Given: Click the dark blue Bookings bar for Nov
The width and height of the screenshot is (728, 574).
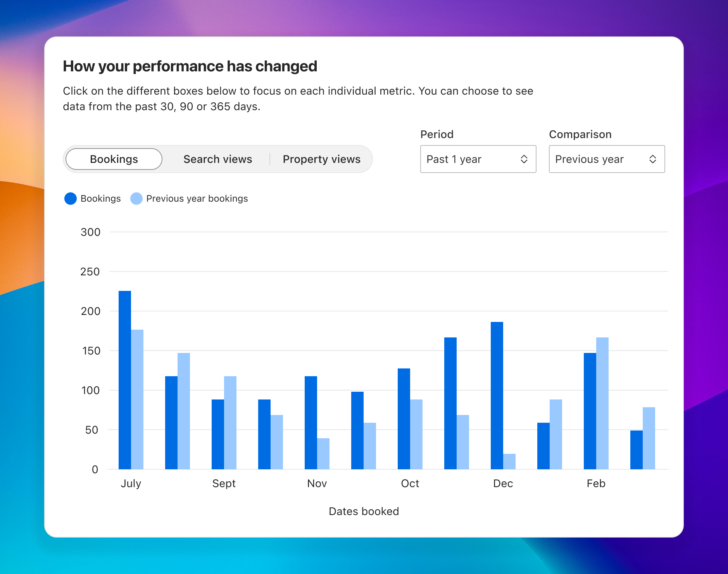Looking at the screenshot, I should 311,423.
